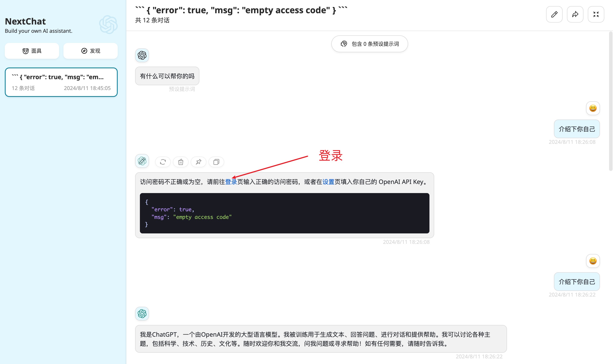Click the copy message icon

click(216, 162)
